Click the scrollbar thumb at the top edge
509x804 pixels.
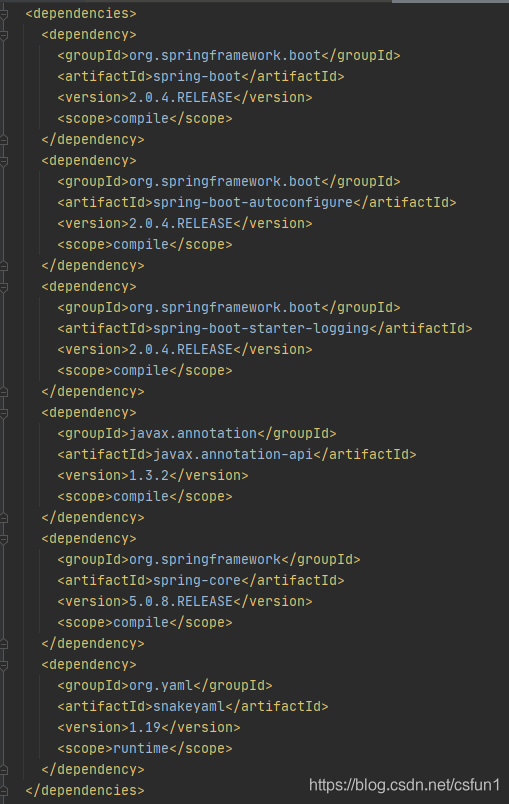[x=450, y=2]
